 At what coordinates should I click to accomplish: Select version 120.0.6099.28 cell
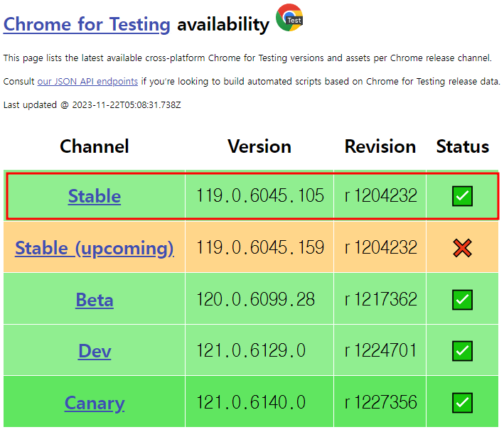[x=259, y=299]
